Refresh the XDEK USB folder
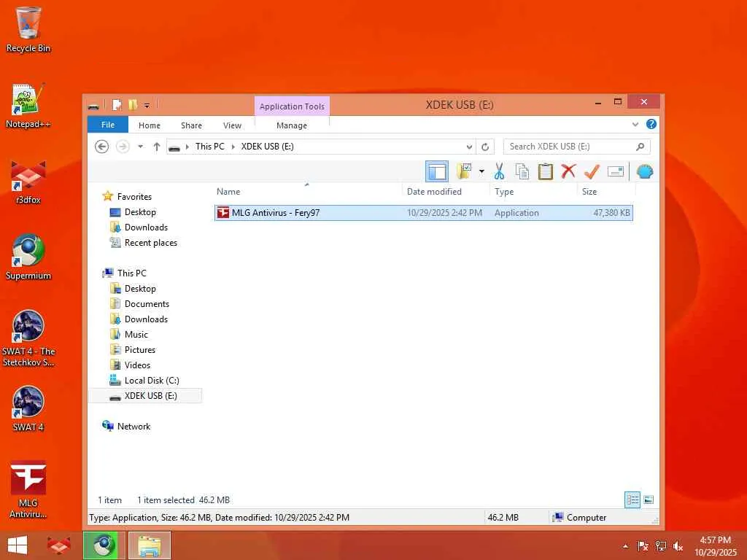 [x=485, y=147]
